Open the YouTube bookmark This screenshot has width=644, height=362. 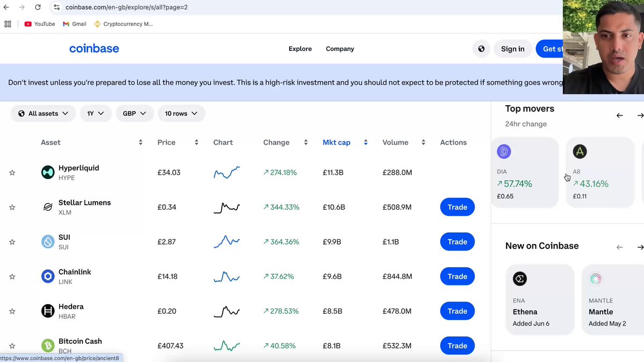point(40,24)
